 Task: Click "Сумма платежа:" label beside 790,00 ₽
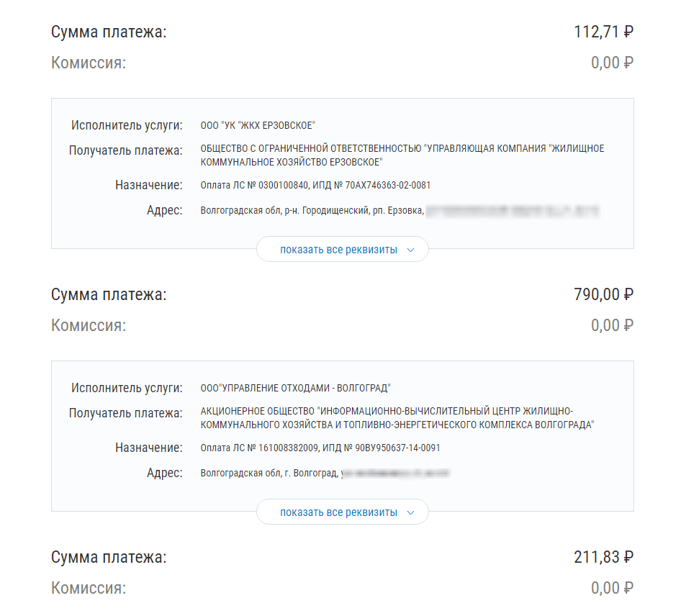point(109,295)
